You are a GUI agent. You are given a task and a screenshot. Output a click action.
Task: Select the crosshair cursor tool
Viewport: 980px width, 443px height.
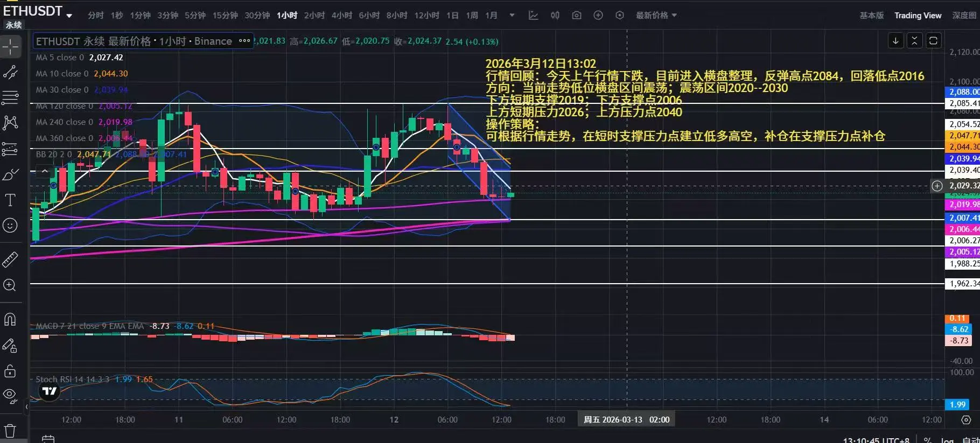10,47
